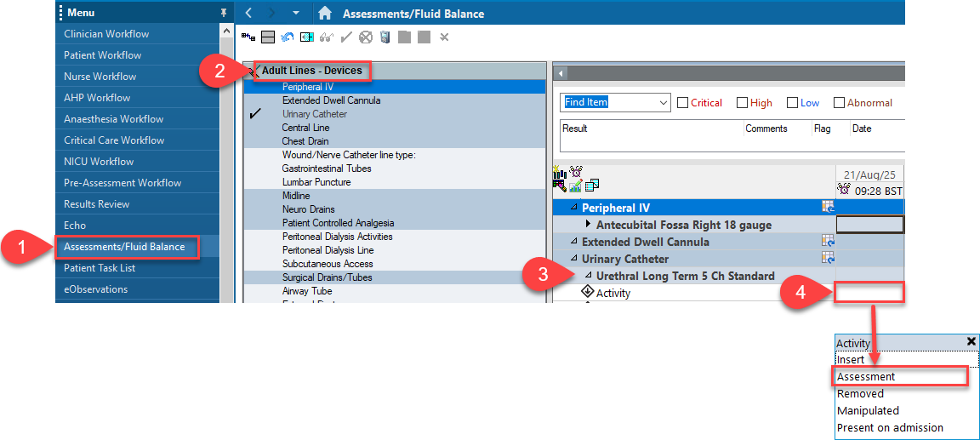Image resolution: width=980 pixels, height=440 pixels.
Task: Expand Antecubital Fossa Right 18 gauge row
Action: pos(588,225)
